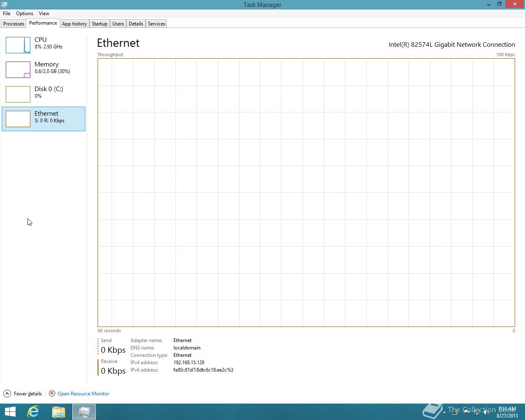The width and height of the screenshot is (525, 420).
Task: Go to the Users tab
Action: 118,24
